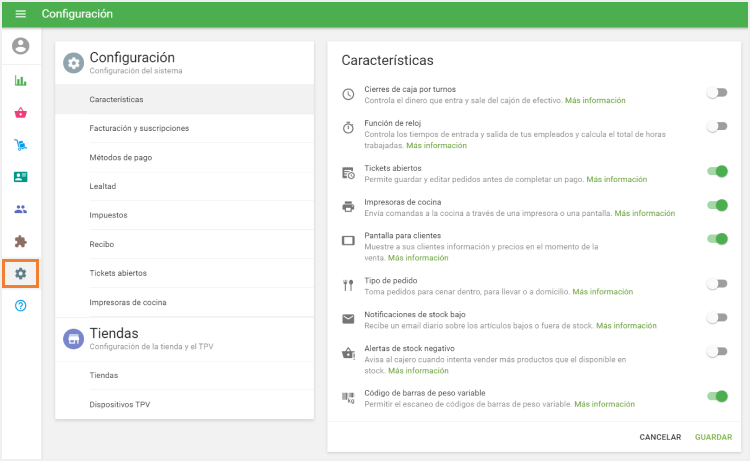Click the cutlery icon beside Tipo de pedido
Screen dimensions: 750x461
(x=348, y=285)
